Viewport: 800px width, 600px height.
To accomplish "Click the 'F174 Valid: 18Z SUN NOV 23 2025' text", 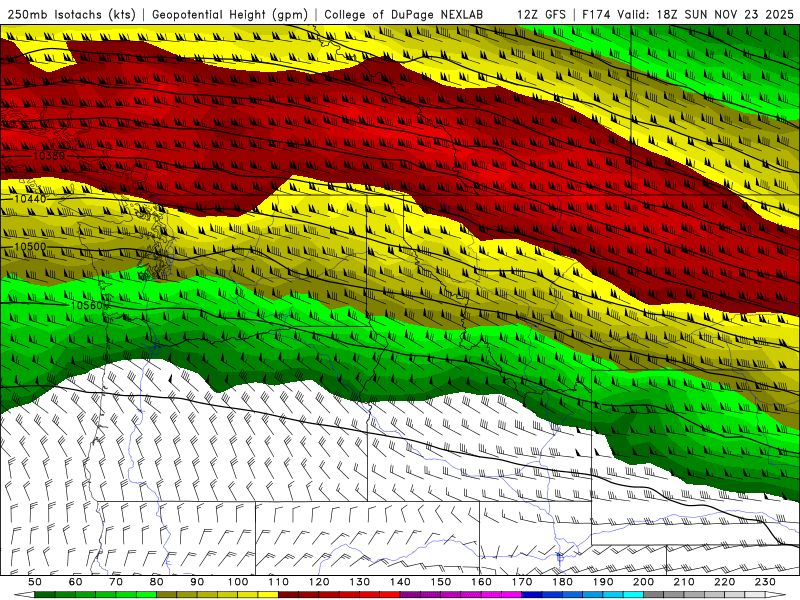I will (x=688, y=14).
